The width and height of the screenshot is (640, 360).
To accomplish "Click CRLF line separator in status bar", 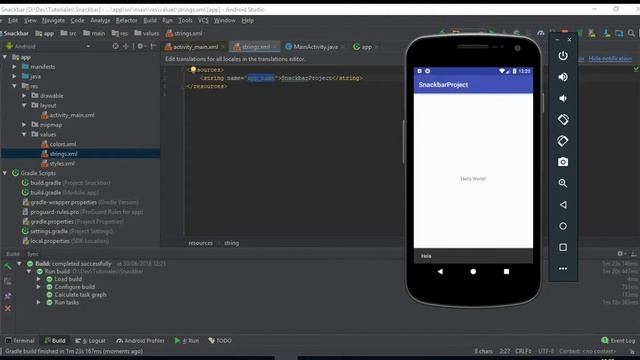I will 523,351.
